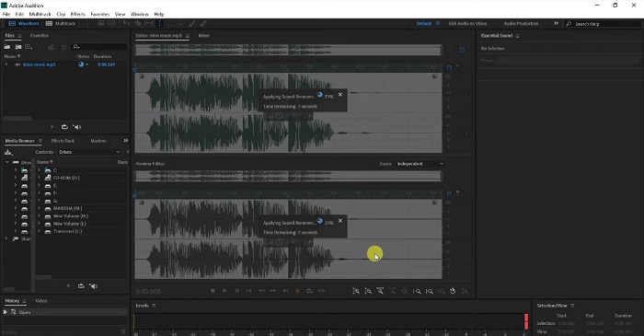
Task: Click Rewind transport button
Action: pyautogui.click(x=261, y=291)
